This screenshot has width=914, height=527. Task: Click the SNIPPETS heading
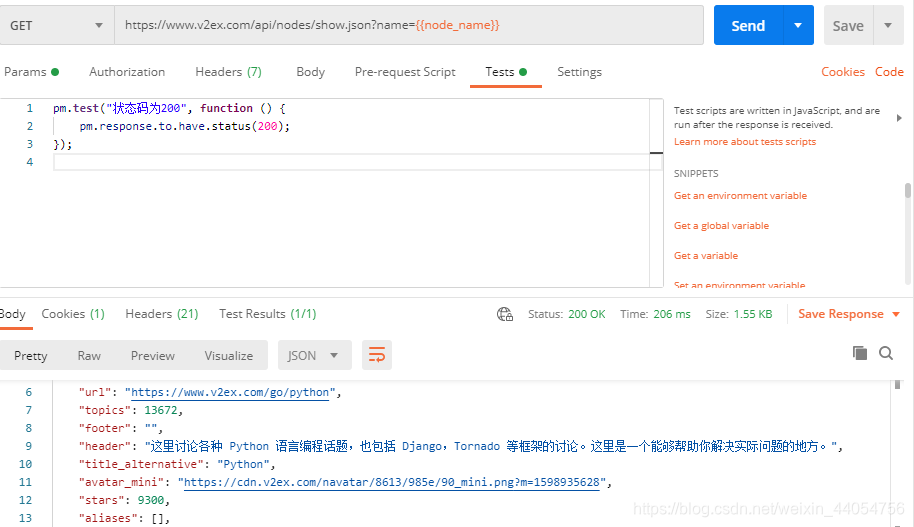pyautogui.click(x=696, y=174)
